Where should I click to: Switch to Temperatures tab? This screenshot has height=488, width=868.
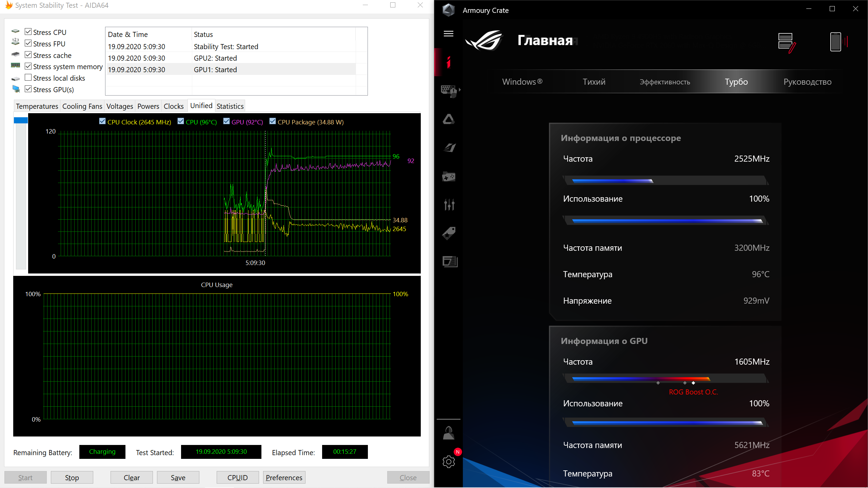pos(37,106)
